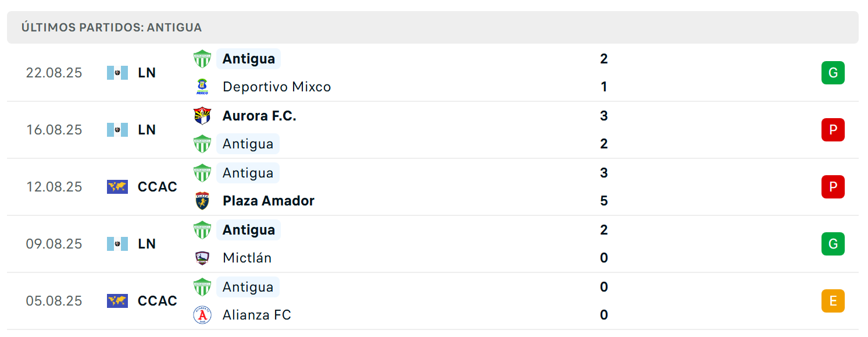Click the world map icon on the 12.08.25 row
868x337 pixels.
(x=117, y=187)
